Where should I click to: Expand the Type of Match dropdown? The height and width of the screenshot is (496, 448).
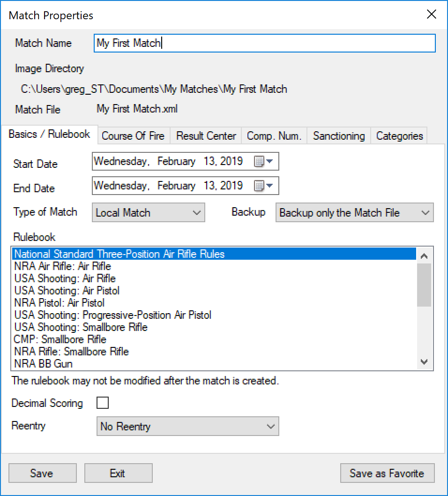click(x=149, y=213)
